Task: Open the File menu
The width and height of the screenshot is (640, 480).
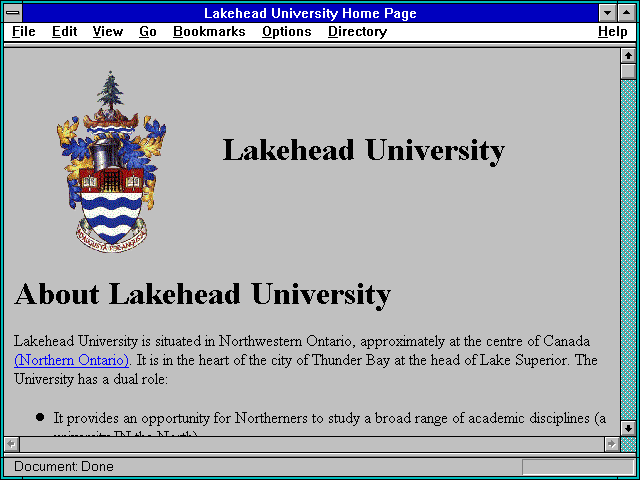Action: point(24,32)
